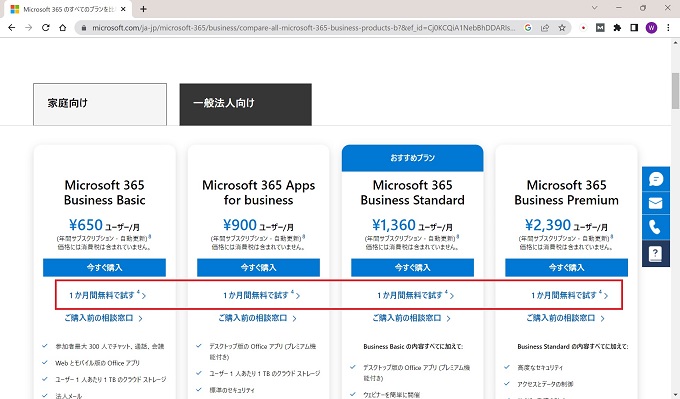Screen dimensions: 680x399
Task: Select the Microsoft 365 browser tab
Action: 67,9
